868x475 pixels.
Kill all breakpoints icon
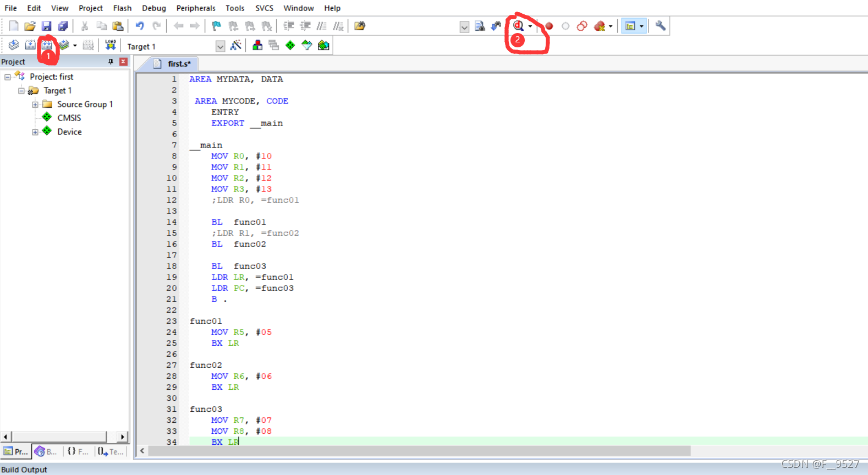coord(600,26)
